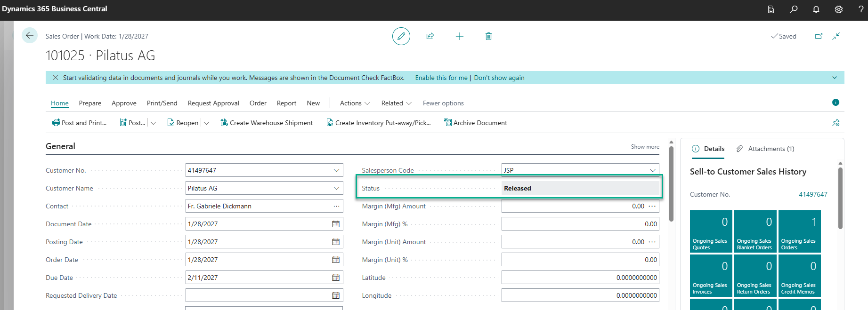868x310 pixels.
Task: Click Fewer options
Action: 443,103
